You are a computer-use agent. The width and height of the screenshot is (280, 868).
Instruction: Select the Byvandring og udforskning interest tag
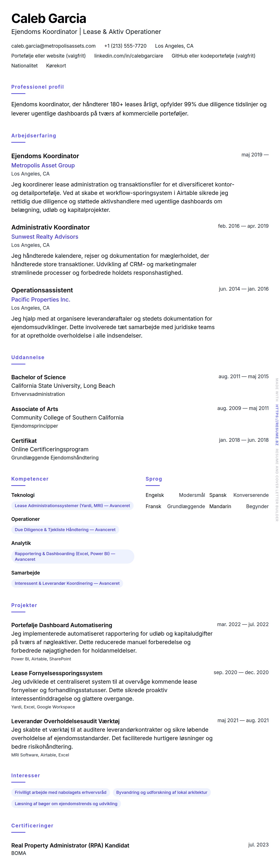pyautogui.click(x=162, y=792)
